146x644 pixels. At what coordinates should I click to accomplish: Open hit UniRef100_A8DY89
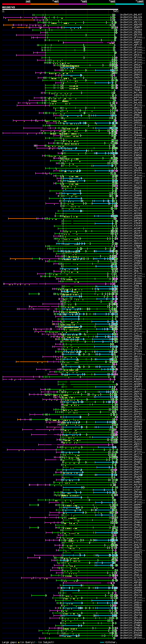131,25
